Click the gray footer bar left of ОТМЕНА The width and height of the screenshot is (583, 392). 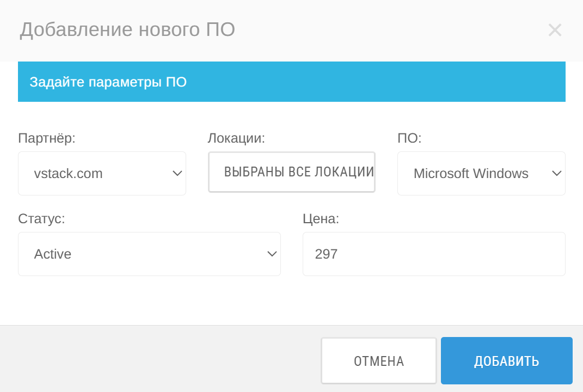pyautogui.click(x=160, y=359)
